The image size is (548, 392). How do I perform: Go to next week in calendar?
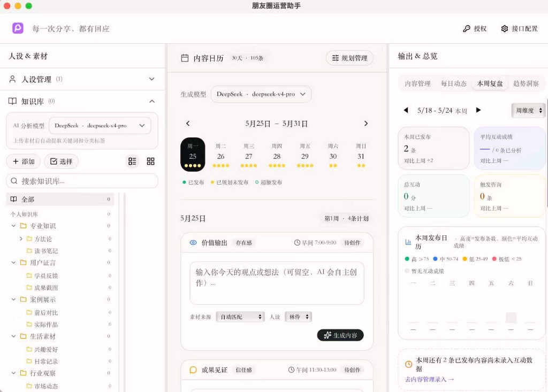366,124
